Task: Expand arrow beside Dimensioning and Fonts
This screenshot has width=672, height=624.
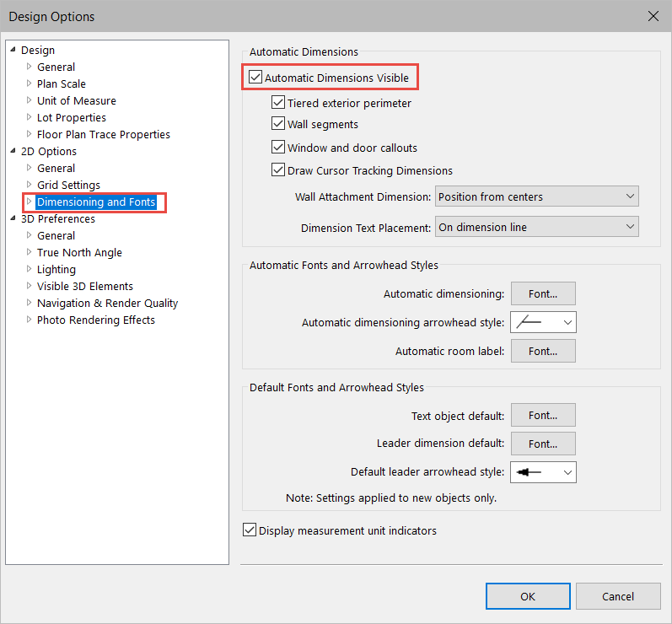Action: [30, 201]
